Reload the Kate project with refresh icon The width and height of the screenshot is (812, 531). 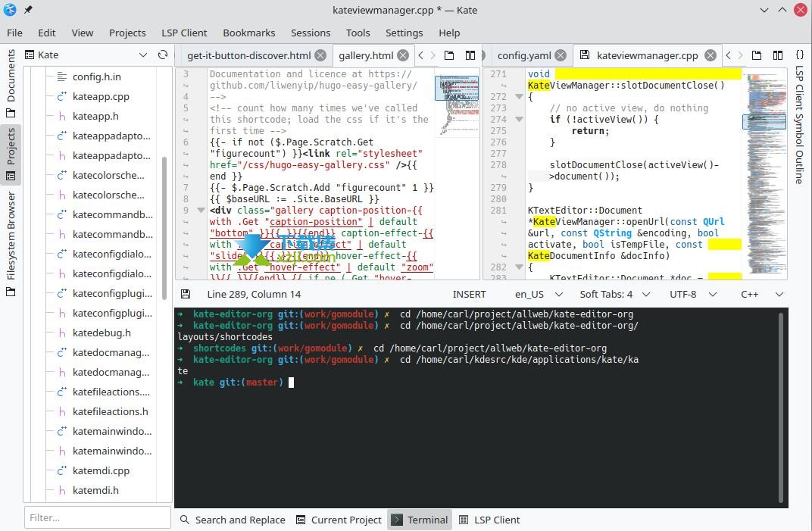[163, 55]
